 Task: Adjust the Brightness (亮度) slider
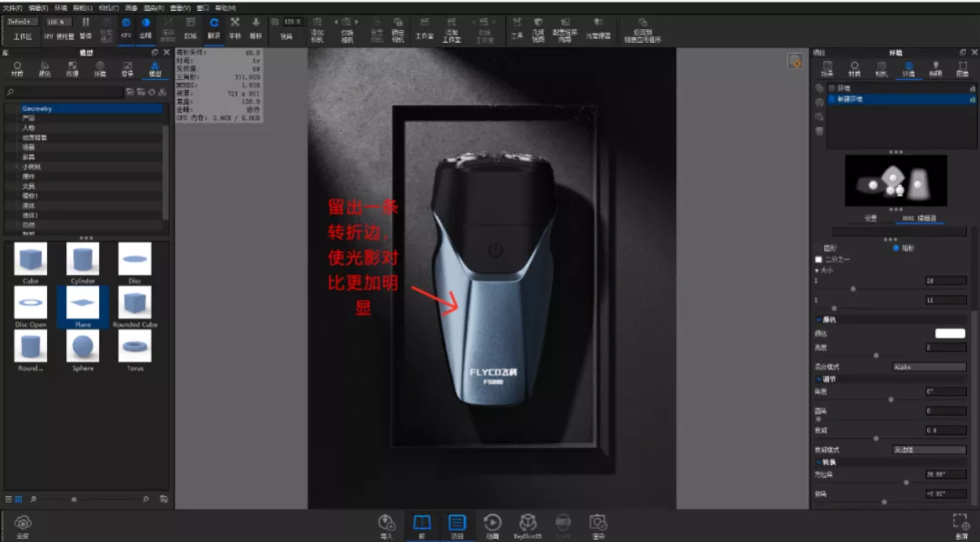point(876,356)
